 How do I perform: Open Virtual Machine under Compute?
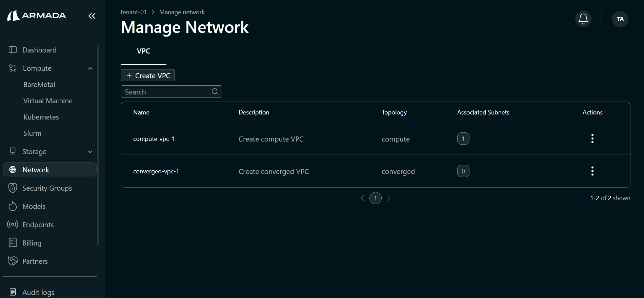pos(48,101)
